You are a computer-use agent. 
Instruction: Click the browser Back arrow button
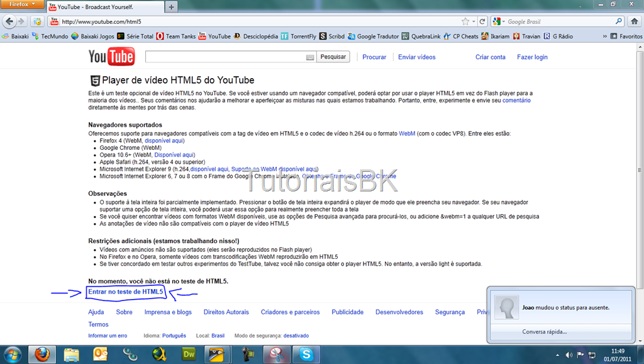coord(9,21)
